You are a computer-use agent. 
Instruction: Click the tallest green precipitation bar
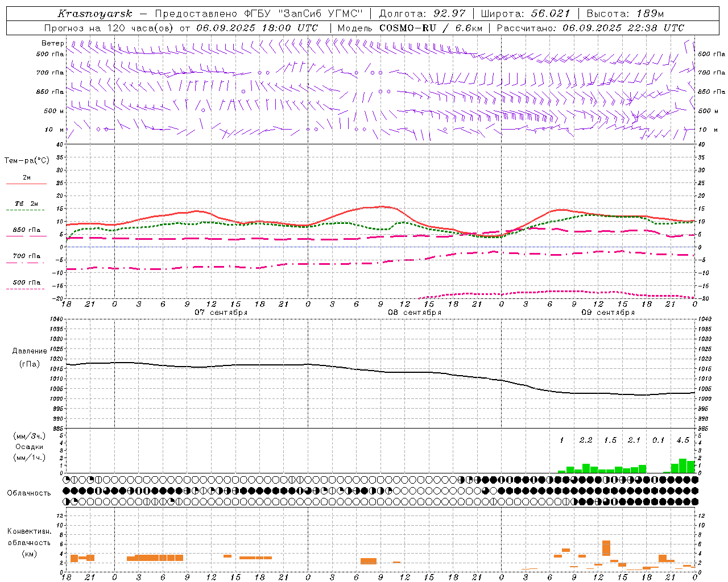682,466
